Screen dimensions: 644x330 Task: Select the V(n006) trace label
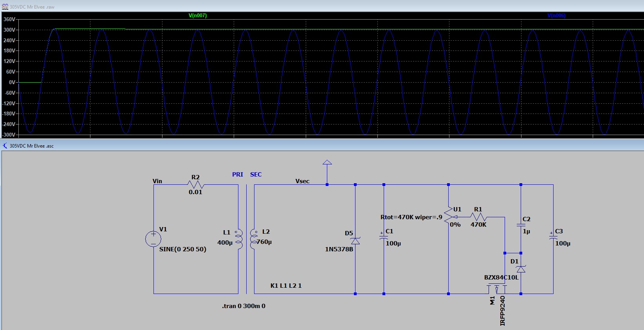pyautogui.click(x=556, y=16)
